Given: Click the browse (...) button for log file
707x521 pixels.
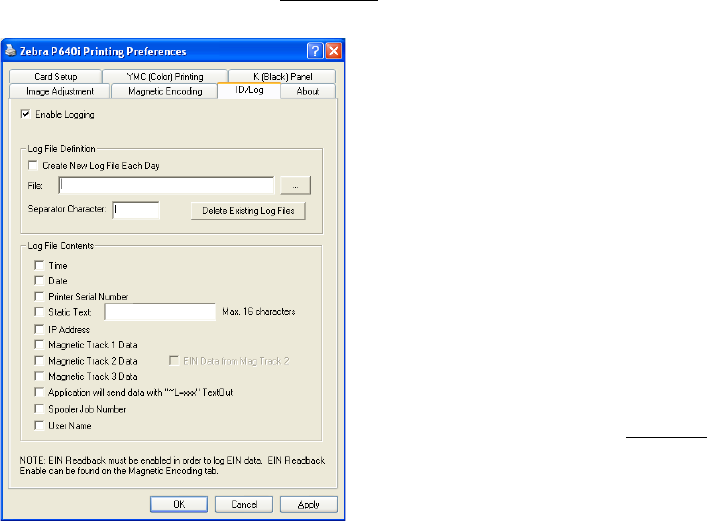Looking at the screenshot, I should click(295, 185).
